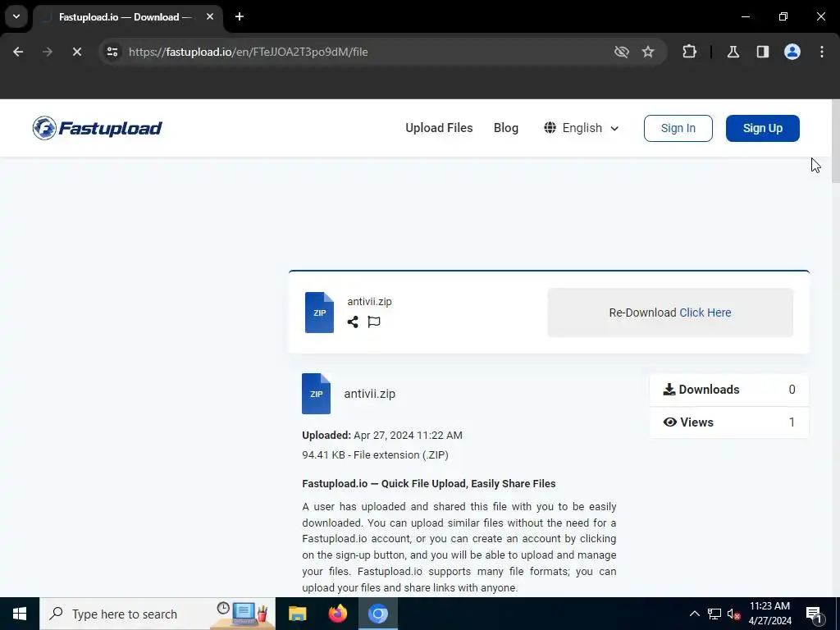Click the crossed-eye tracking protection icon
Image resolution: width=840 pixels, height=630 pixels.
[622, 52]
